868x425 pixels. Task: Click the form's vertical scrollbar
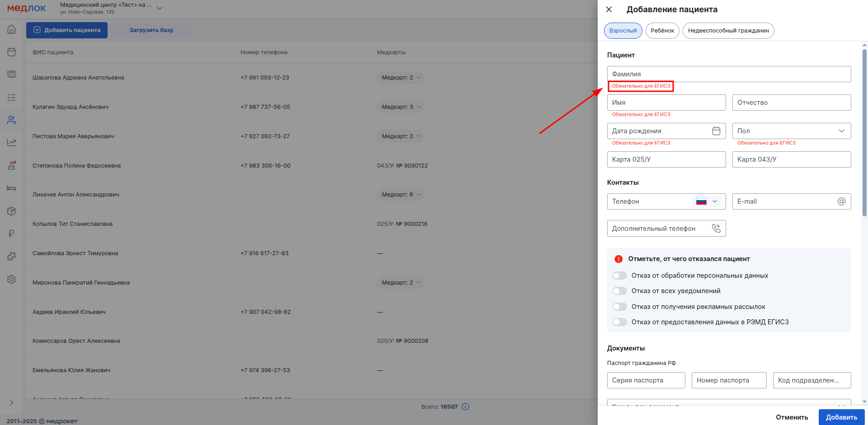(864, 135)
